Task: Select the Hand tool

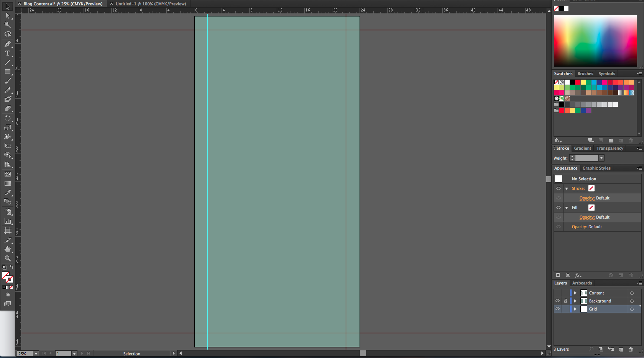Action: click(x=7, y=249)
